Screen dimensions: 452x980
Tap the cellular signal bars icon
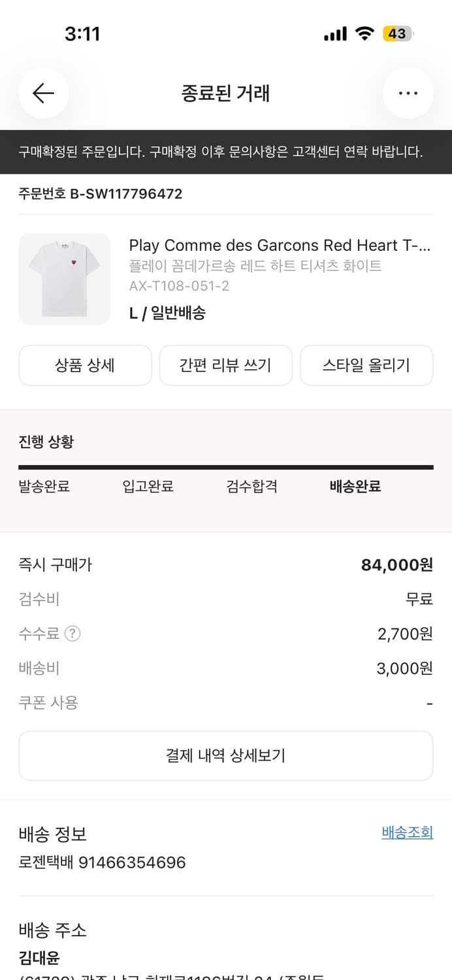pyautogui.click(x=334, y=33)
